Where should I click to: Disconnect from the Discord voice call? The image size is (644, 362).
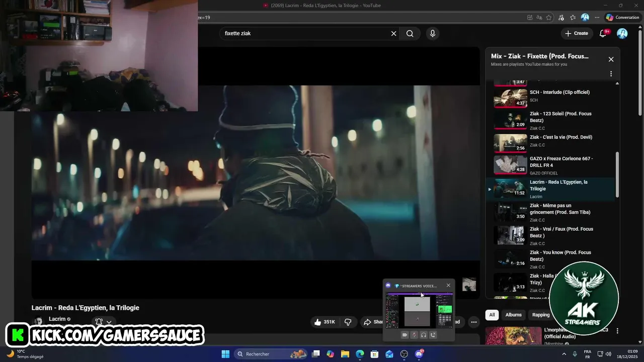pos(433,335)
